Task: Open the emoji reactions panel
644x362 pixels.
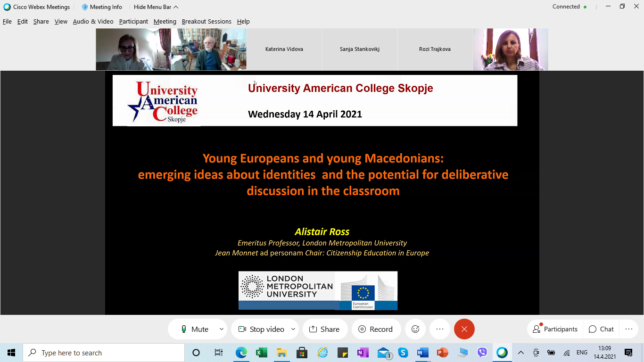Action: click(x=415, y=329)
